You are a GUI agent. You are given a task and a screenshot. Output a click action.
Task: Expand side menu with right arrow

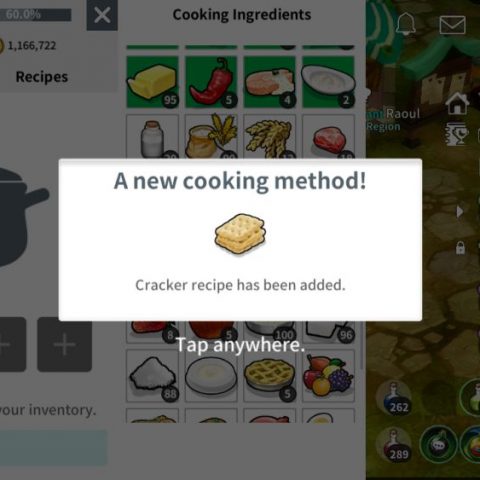460,211
